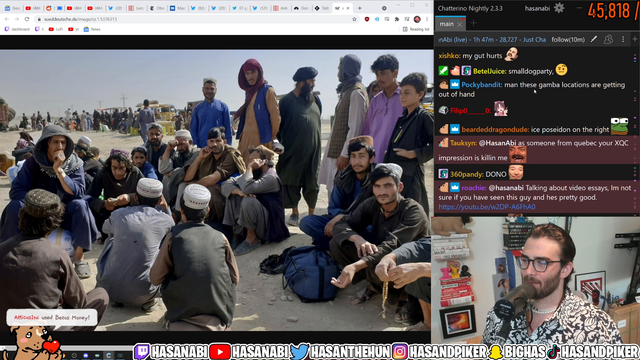
Task: Switch to the 'Don' browser tab
Action: (301, 8)
